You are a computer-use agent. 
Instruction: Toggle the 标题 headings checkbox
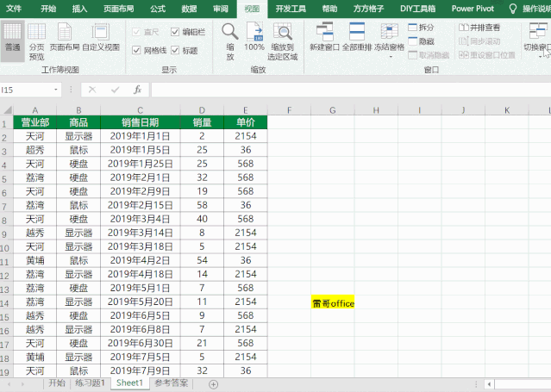pyautogui.click(x=175, y=50)
